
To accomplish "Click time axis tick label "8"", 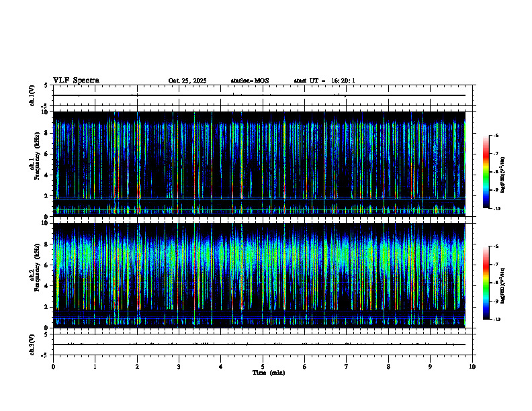I will pos(388,367).
